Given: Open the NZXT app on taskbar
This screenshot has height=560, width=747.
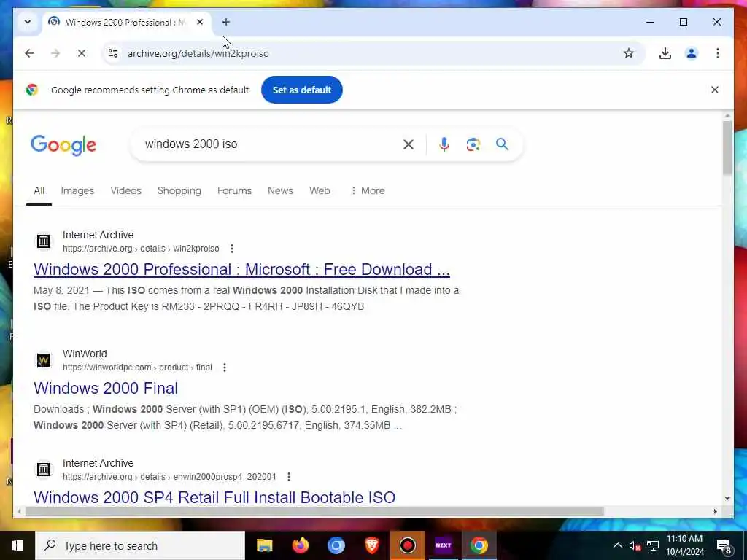Looking at the screenshot, I should (443, 545).
